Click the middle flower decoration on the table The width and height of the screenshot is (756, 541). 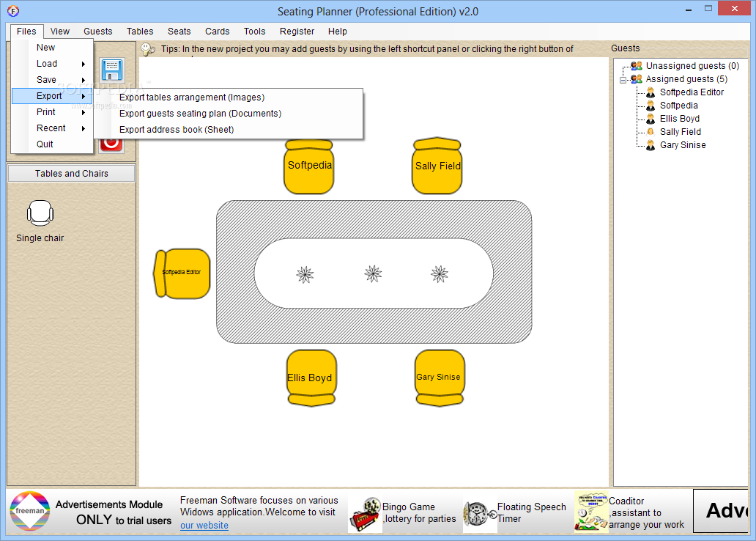(x=373, y=273)
